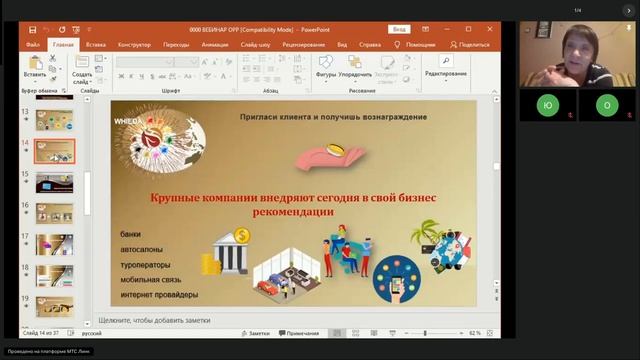Click the spell check icon in status bar

coord(71,333)
